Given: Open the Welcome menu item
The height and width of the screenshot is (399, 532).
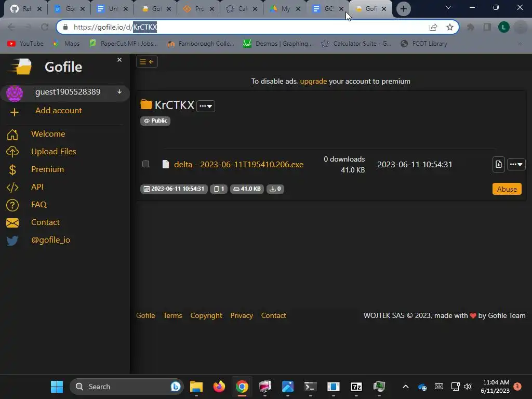Looking at the screenshot, I should point(48,134).
